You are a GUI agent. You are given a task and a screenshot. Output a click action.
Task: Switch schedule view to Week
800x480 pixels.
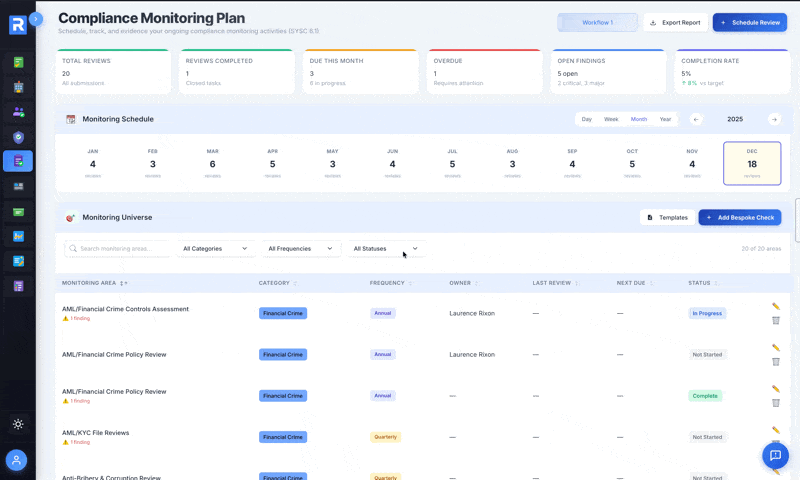coord(611,119)
